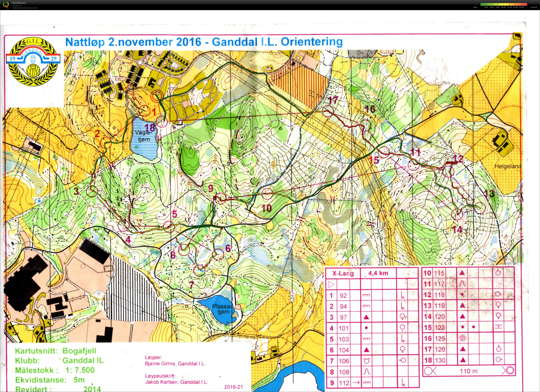Image resolution: width=540 pixels, height=392 pixels.
Task: Click the Vagletjørn lake label
Action: pos(144,136)
